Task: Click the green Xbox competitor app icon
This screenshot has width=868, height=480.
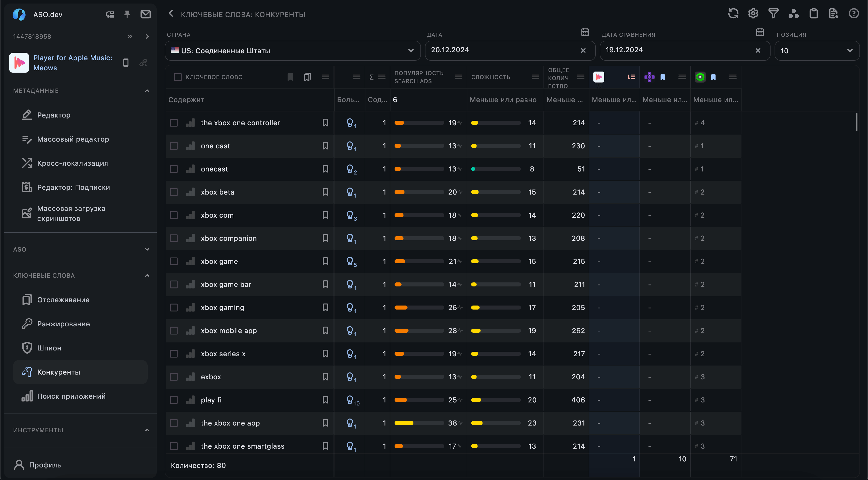Action: tap(700, 77)
